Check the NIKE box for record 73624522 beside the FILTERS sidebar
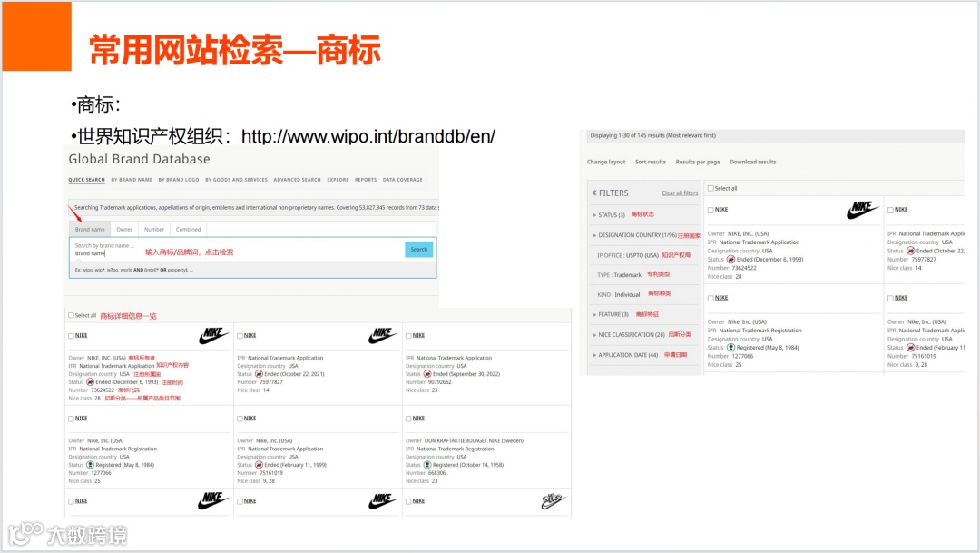This screenshot has height=553, width=980. point(710,210)
